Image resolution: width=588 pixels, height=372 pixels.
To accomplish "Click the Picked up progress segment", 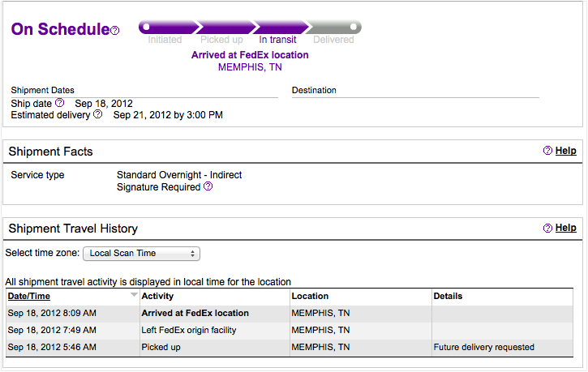I will click(225, 28).
